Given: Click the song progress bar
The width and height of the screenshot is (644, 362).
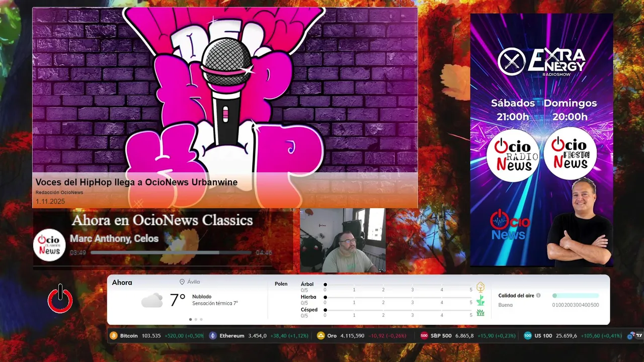Looking at the screenshot, I should [x=171, y=252].
